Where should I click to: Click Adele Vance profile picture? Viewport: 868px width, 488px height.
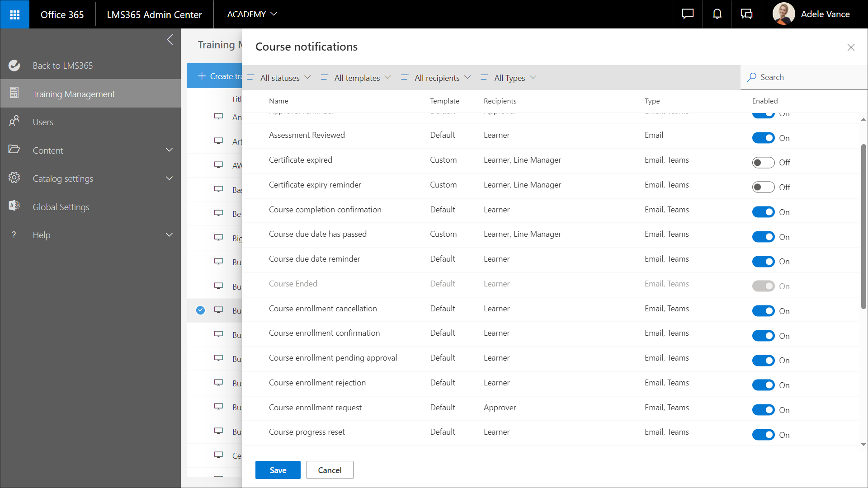coord(783,14)
